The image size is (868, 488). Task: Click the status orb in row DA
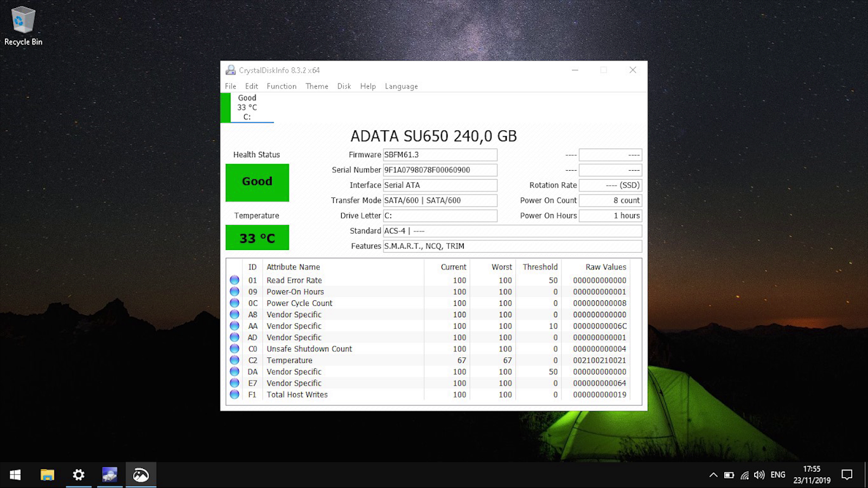tap(234, 371)
